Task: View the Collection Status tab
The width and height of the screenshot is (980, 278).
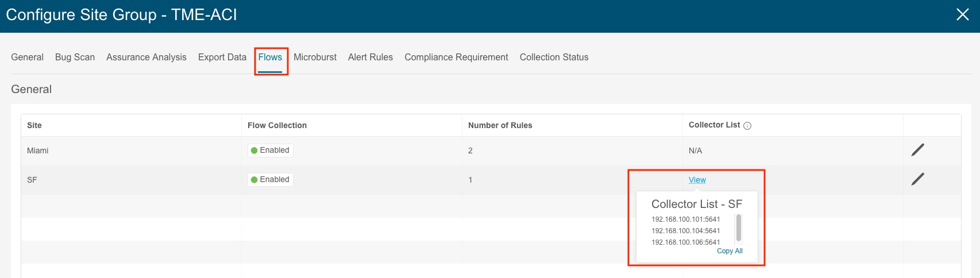Action: (x=554, y=57)
